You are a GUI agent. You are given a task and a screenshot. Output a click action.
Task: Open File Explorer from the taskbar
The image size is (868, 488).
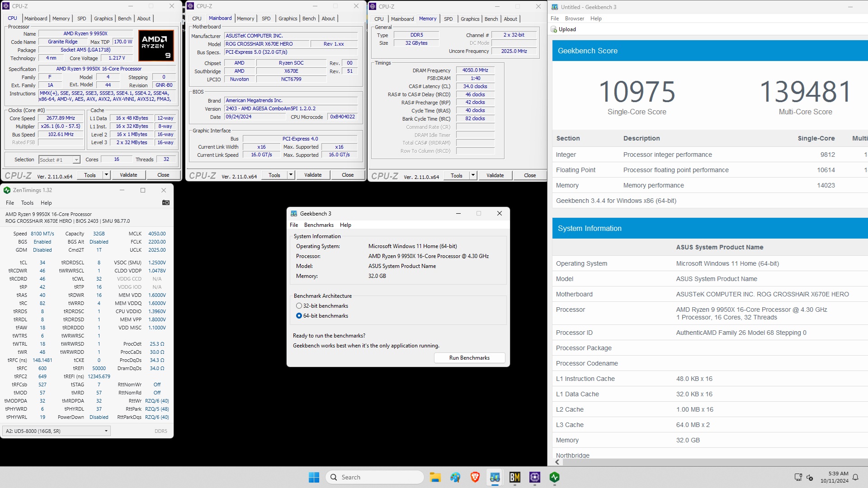pyautogui.click(x=435, y=477)
